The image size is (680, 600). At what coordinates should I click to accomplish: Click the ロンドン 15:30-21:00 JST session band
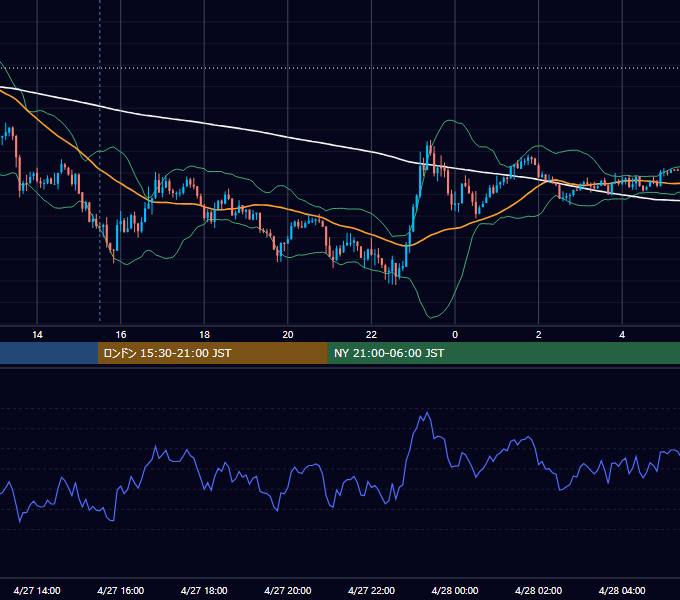[212, 353]
